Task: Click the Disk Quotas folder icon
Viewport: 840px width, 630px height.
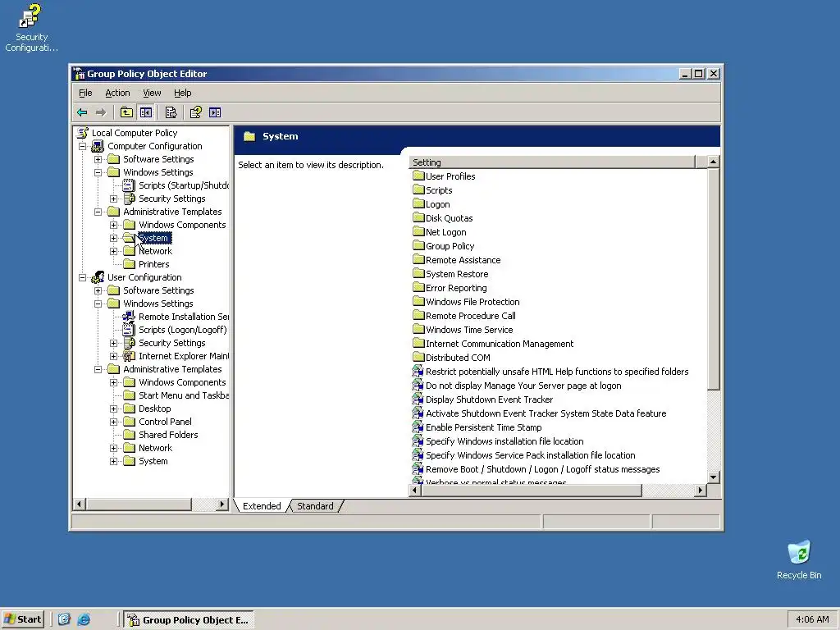Action: pos(418,217)
